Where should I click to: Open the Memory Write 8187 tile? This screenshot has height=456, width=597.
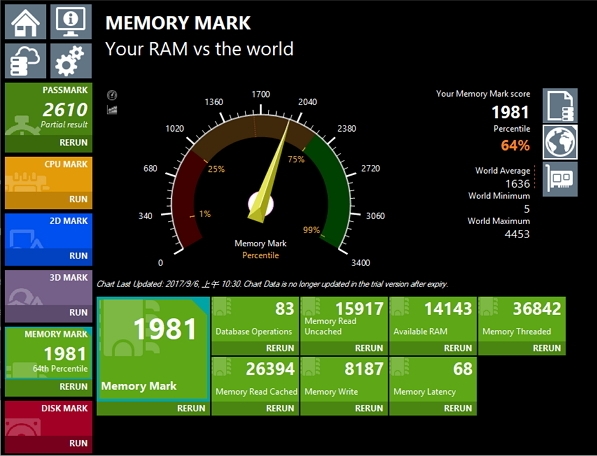pyautogui.click(x=344, y=379)
